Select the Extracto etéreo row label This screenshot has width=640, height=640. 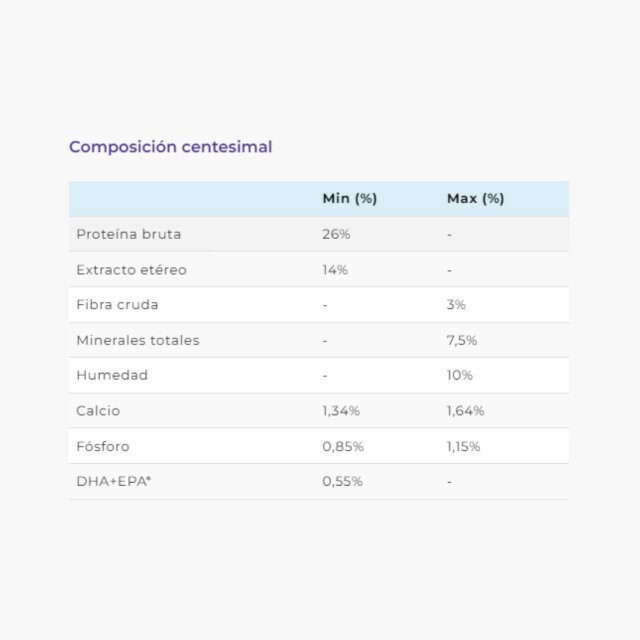click(131, 270)
